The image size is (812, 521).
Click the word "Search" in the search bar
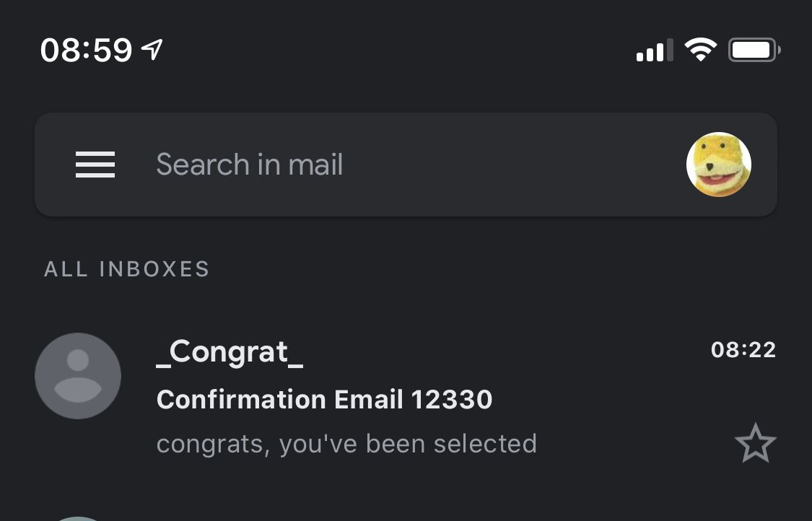(202, 165)
